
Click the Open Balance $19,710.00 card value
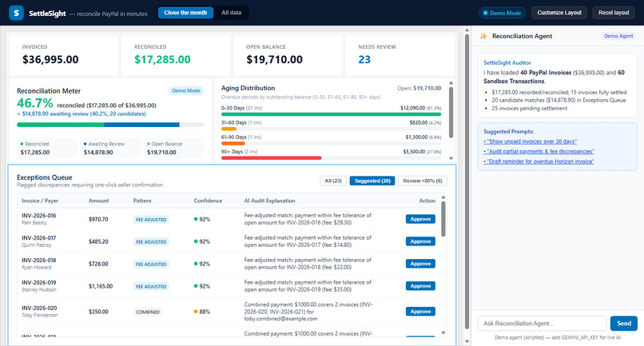pyautogui.click(x=274, y=60)
